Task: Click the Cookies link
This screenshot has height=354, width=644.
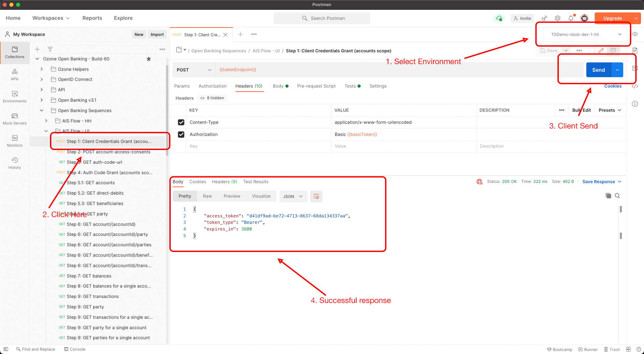Action: coord(612,86)
